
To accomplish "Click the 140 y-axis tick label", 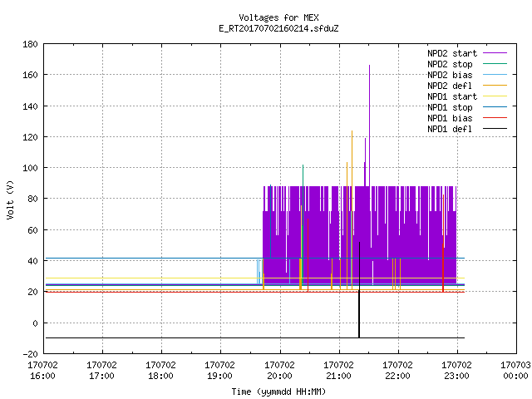I will point(30,106).
